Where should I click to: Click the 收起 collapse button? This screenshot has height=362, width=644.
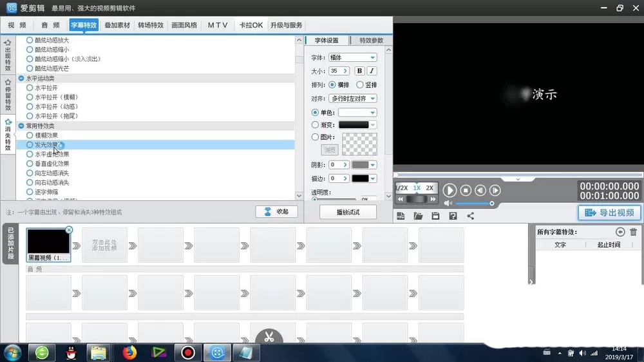(277, 212)
